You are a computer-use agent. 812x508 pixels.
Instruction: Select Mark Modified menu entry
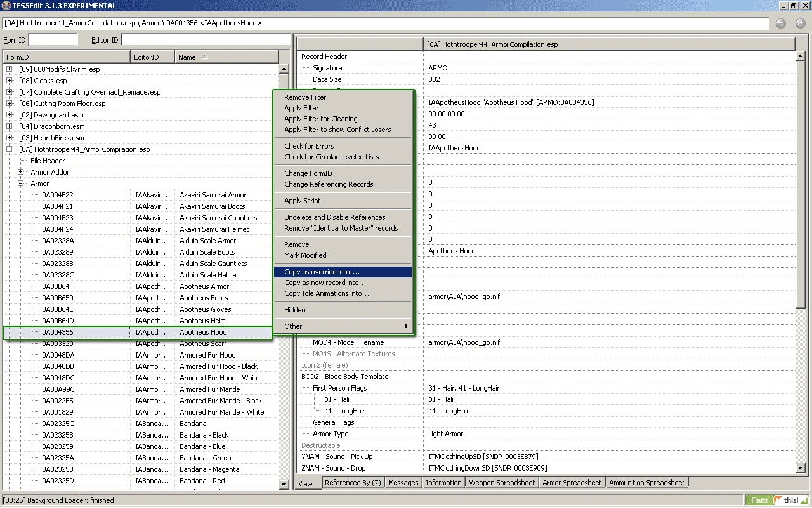pyautogui.click(x=343, y=255)
